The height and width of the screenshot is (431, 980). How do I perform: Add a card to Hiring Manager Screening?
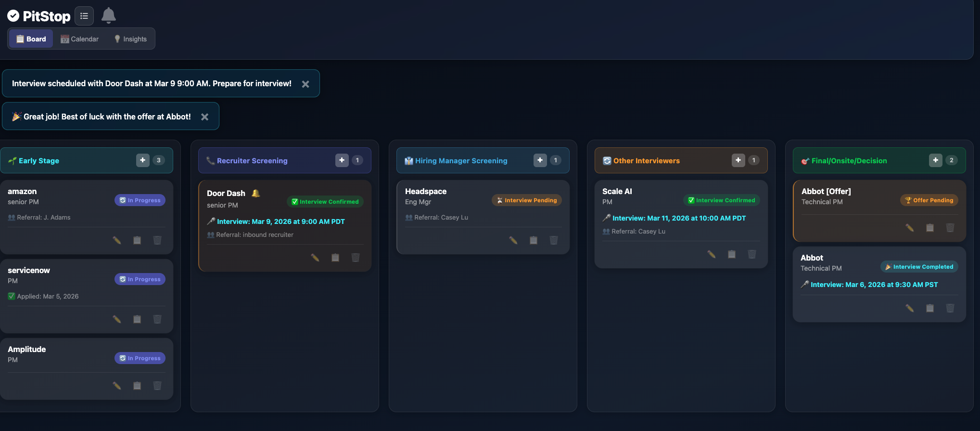tap(540, 160)
